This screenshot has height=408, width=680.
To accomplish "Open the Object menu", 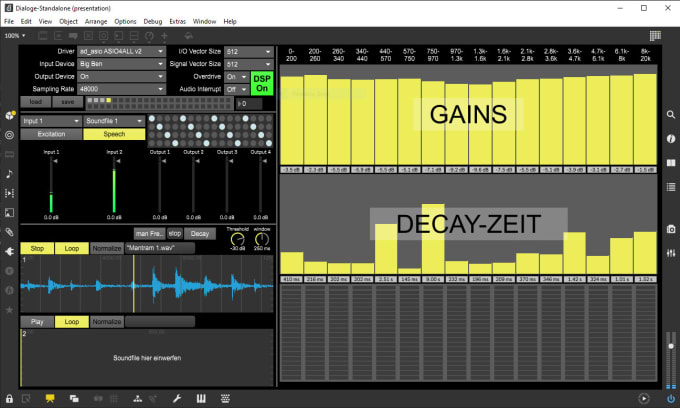I will [68, 21].
